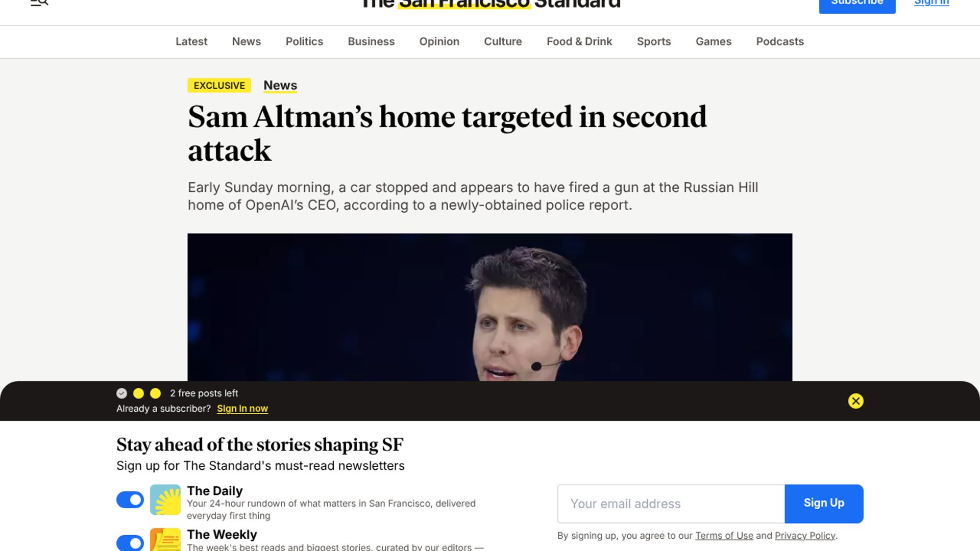Image resolution: width=980 pixels, height=551 pixels.
Task: Click The Weekly newsletter notes icon
Action: pyautogui.click(x=165, y=539)
